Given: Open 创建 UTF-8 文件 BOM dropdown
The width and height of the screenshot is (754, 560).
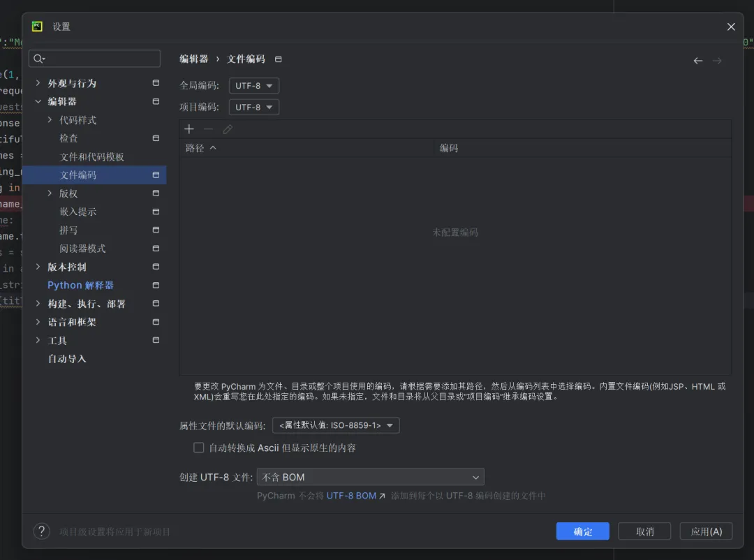Looking at the screenshot, I should 370,477.
